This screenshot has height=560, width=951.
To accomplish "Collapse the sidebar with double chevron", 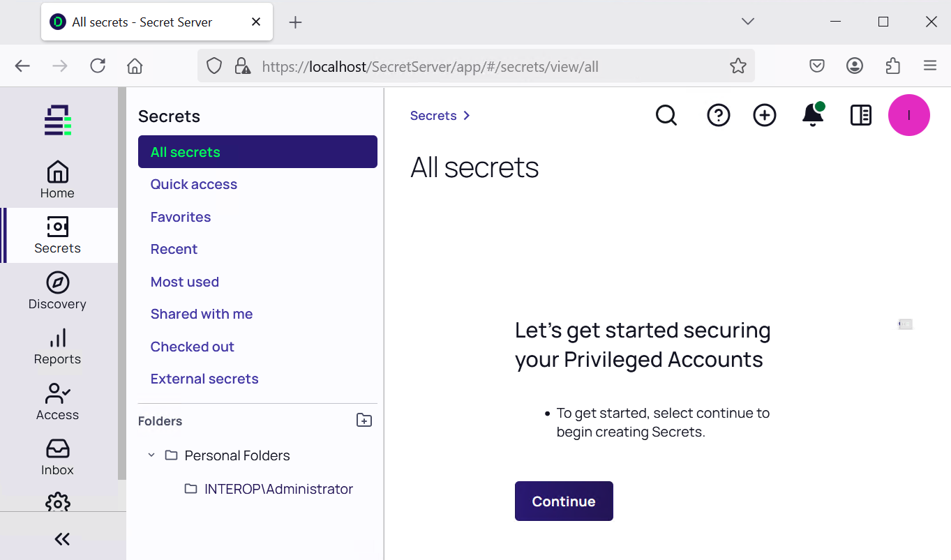I will (62, 538).
